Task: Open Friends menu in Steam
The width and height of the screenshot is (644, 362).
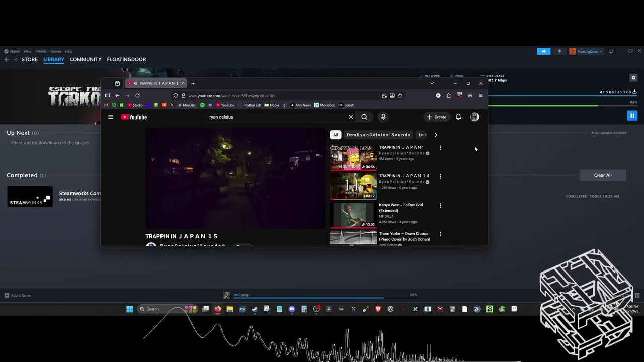Action: [41, 51]
